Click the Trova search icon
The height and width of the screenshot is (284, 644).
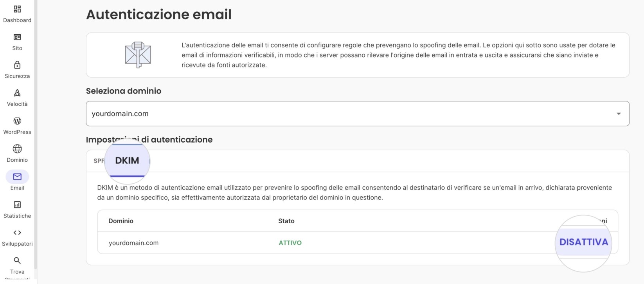point(17,260)
